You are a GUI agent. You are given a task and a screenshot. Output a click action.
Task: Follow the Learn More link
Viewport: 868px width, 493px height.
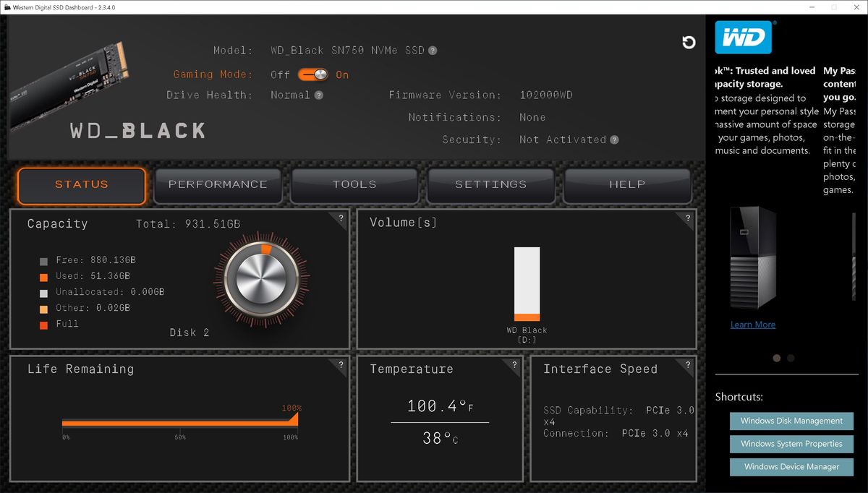pyautogui.click(x=753, y=325)
